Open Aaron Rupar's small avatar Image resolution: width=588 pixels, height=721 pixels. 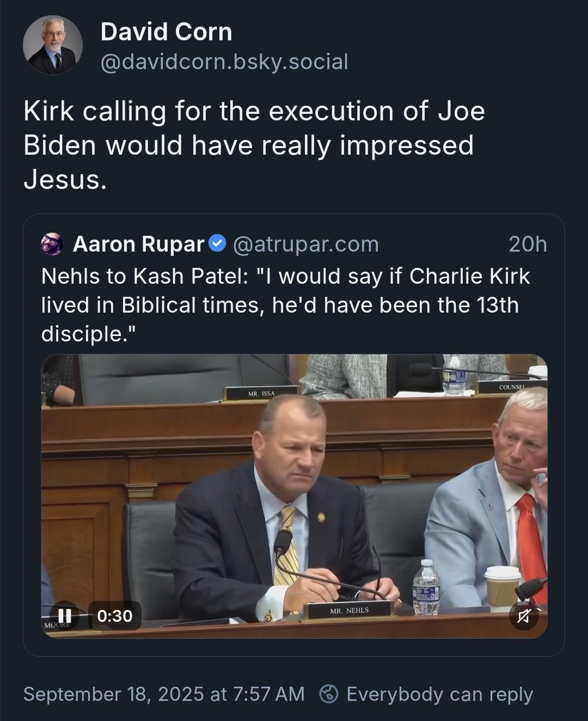coord(52,244)
